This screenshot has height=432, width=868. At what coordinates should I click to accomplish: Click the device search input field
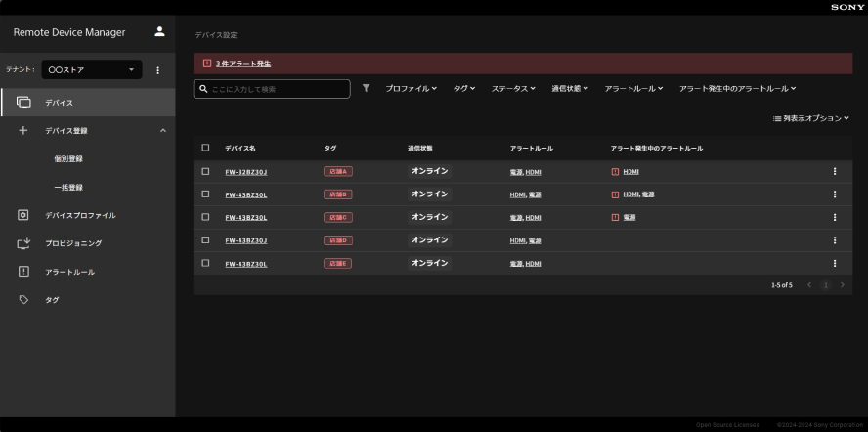coord(279,89)
